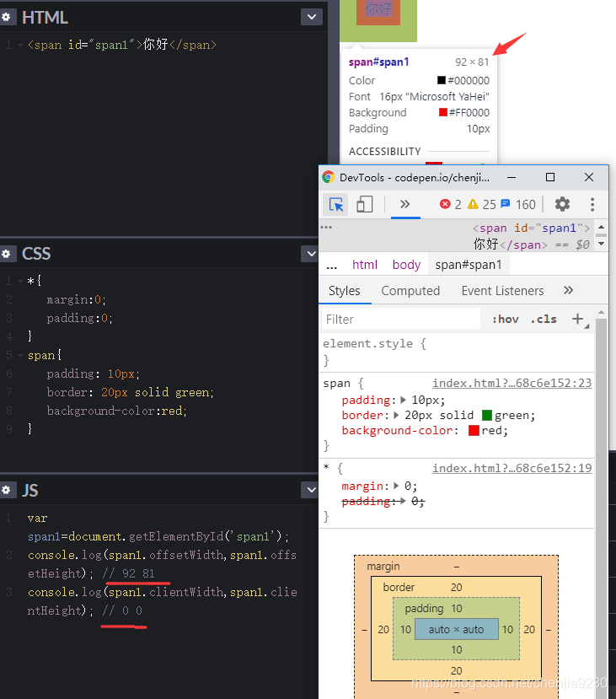Toggle device toolbar icon in DevTools
The height and width of the screenshot is (699, 616).
coord(364,205)
